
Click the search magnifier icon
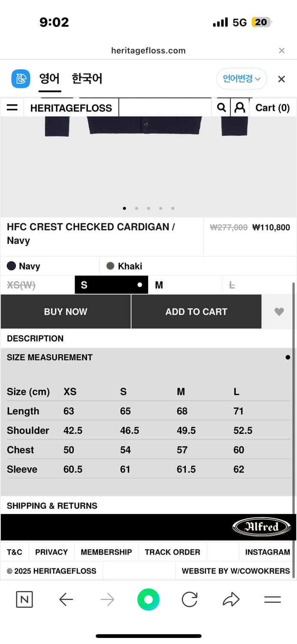pos(221,107)
